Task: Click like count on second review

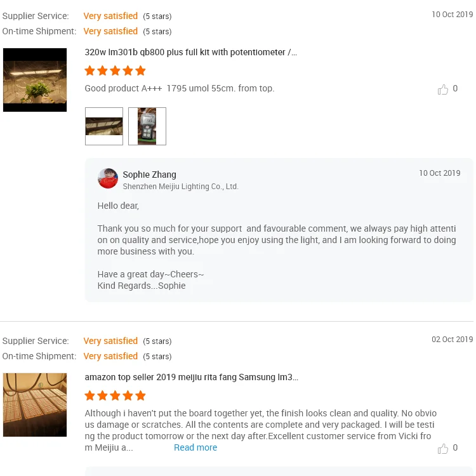Action: click(455, 448)
